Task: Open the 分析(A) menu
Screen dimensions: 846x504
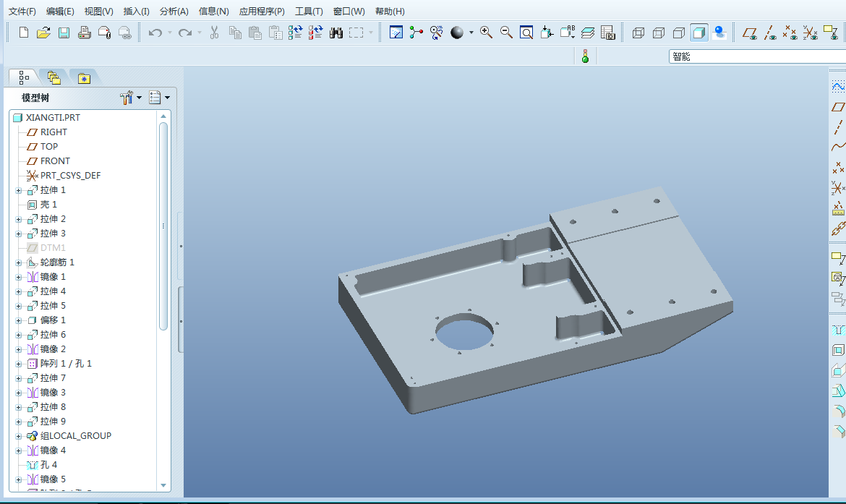Action: 174,12
